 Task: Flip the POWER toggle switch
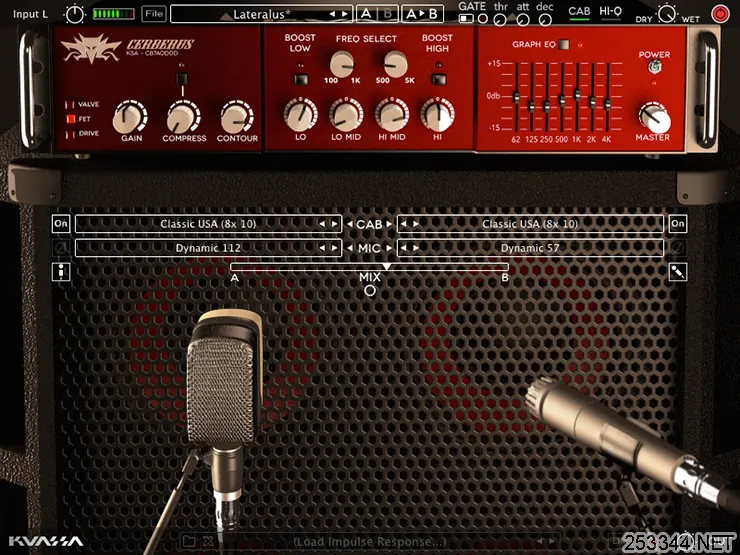point(654,67)
